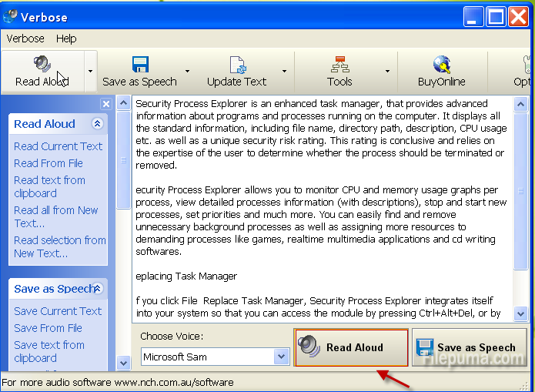Open the Tools dropdown arrow
Image resolution: width=535 pixels, height=392 pixels.
386,72
